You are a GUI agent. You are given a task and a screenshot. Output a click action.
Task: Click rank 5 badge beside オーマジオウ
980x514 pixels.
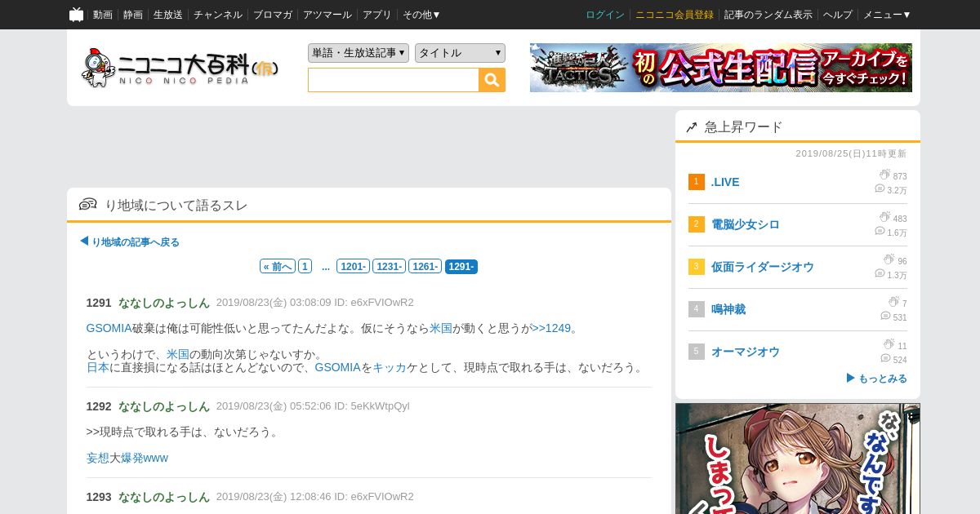(x=696, y=352)
